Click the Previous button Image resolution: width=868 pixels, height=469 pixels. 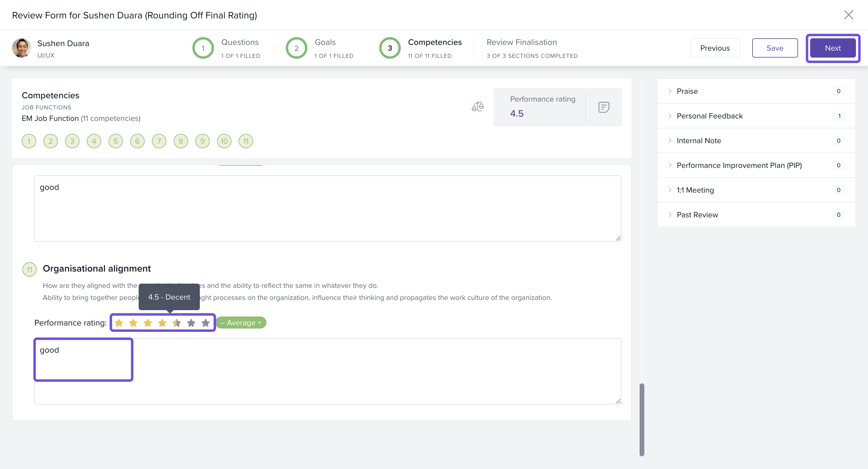pos(715,48)
